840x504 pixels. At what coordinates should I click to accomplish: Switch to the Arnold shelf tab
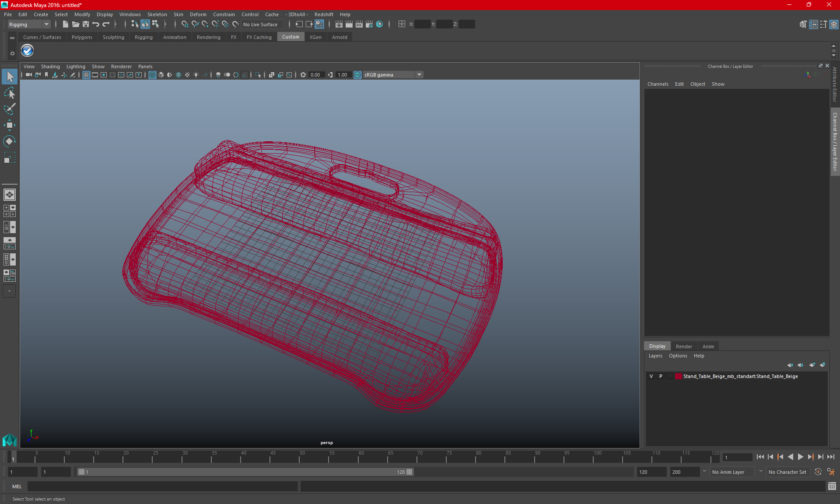click(339, 37)
